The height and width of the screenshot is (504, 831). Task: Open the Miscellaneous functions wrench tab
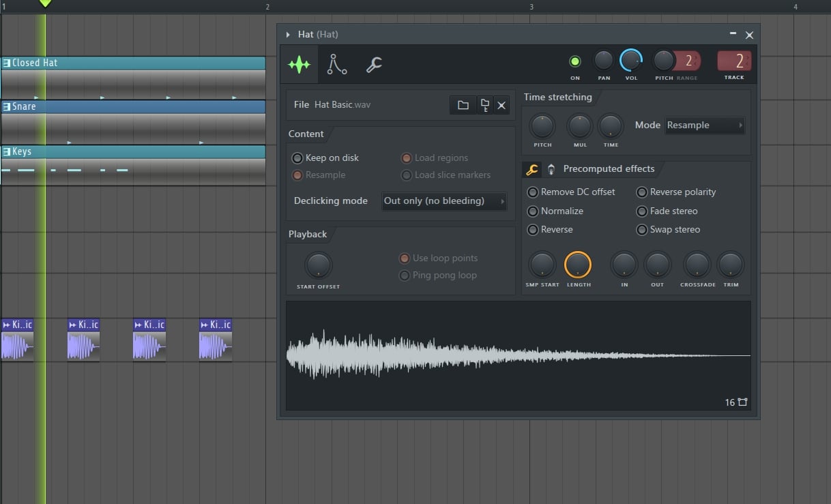(x=373, y=65)
